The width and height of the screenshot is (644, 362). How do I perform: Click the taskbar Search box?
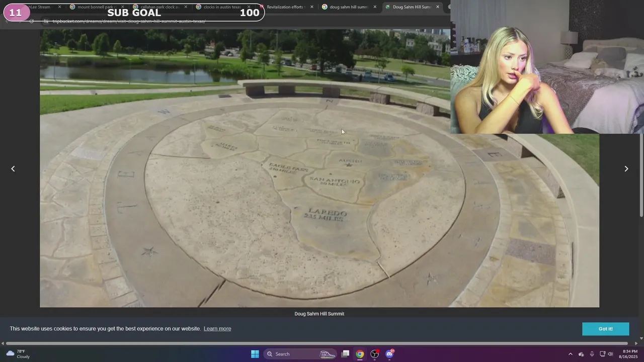click(x=299, y=354)
